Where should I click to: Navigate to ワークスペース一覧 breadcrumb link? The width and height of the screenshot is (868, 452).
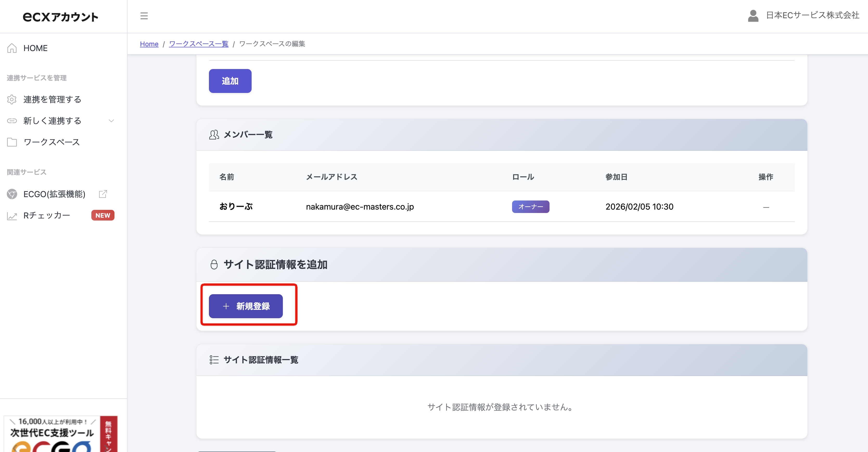coord(199,44)
